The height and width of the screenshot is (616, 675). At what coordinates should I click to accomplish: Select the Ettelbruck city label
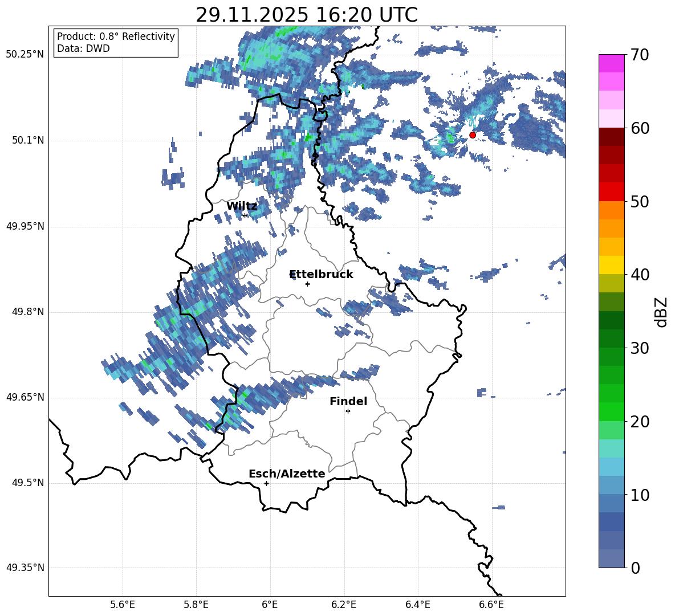(x=321, y=275)
